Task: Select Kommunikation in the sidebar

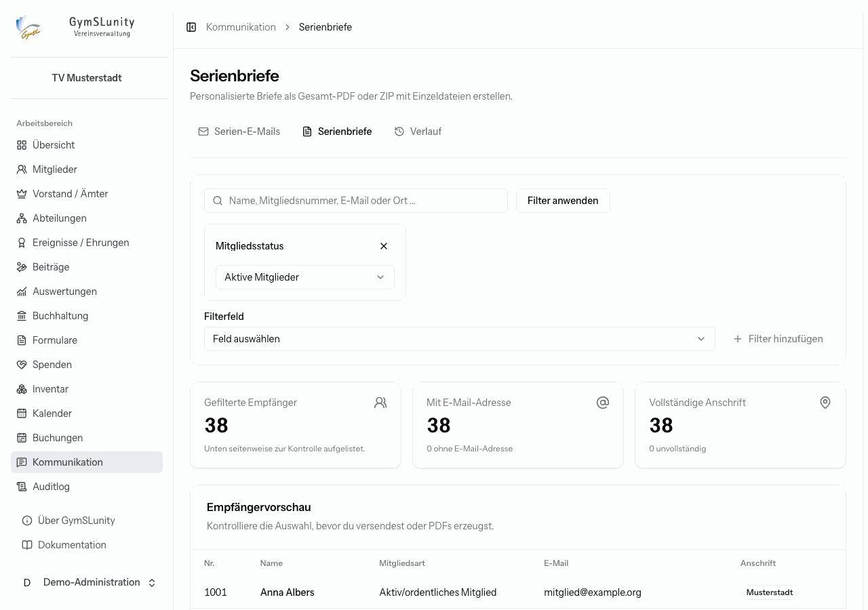Action: [x=87, y=462]
